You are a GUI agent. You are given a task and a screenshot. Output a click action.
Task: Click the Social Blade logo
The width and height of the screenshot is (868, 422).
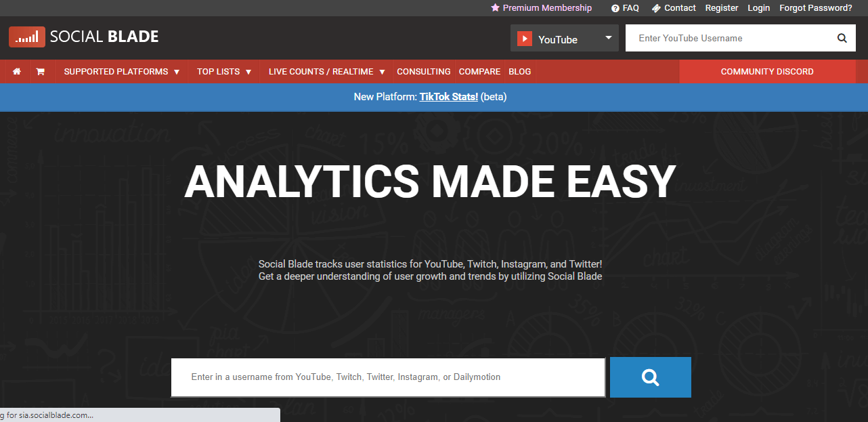pos(84,37)
